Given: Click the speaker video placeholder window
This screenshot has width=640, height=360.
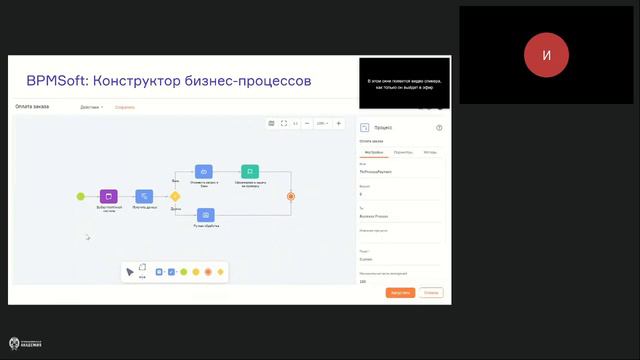Looking at the screenshot, I should pyautogui.click(x=404, y=83).
